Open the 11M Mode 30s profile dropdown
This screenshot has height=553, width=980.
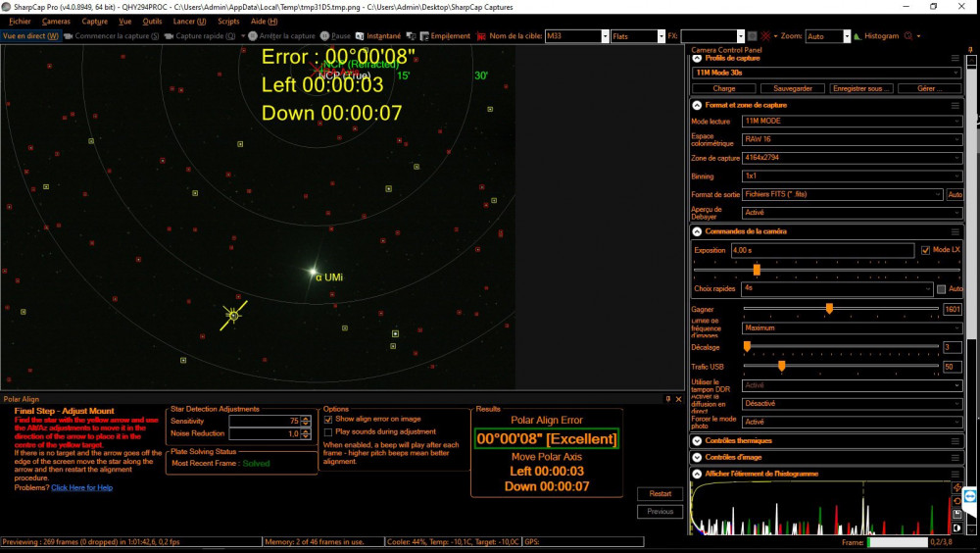click(826, 73)
